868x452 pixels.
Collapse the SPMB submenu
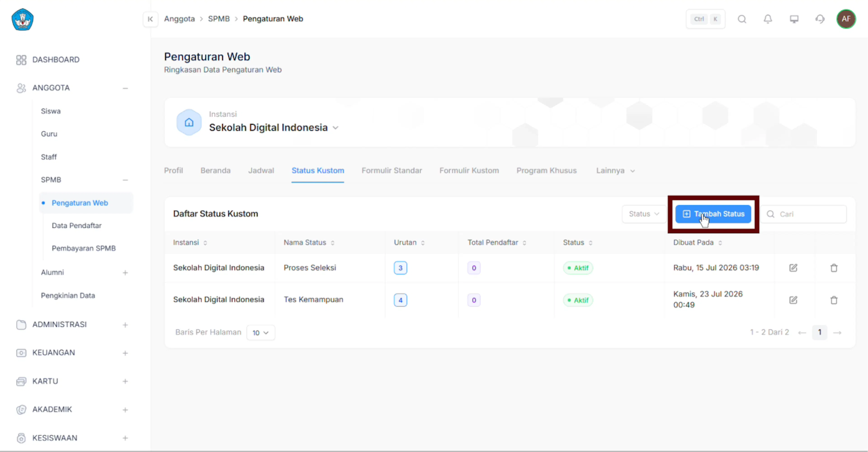point(125,180)
